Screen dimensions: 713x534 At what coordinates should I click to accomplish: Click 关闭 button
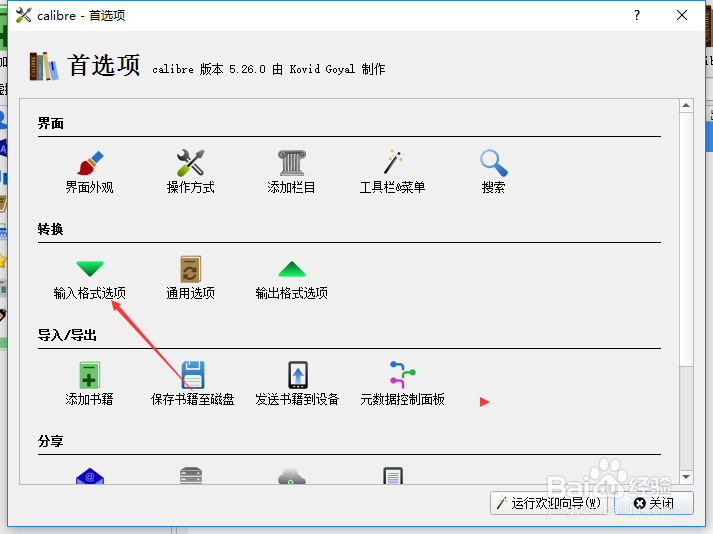[x=654, y=503]
